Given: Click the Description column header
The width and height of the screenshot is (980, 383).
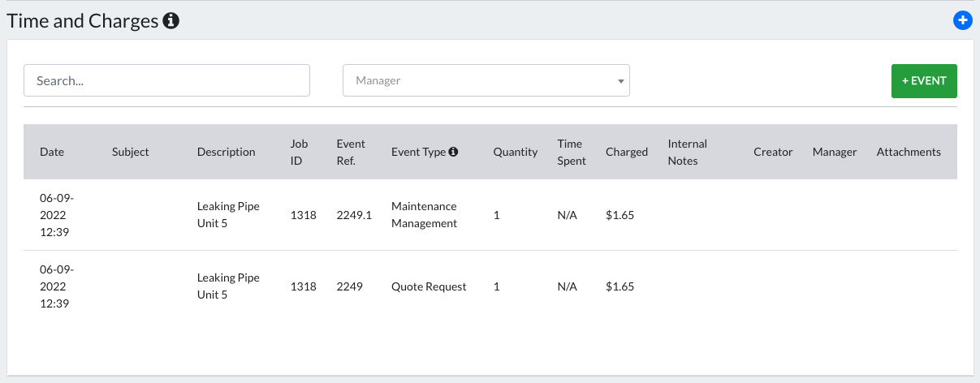Looking at the screenshot, I should pyautogui.click(x=227, y=152).
